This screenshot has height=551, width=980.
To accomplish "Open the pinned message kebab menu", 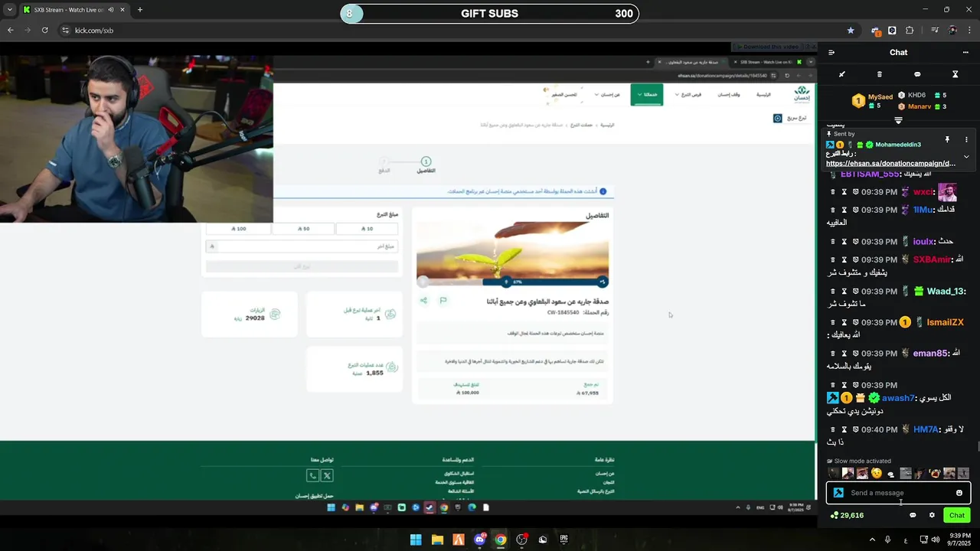I will coord(966,140).
